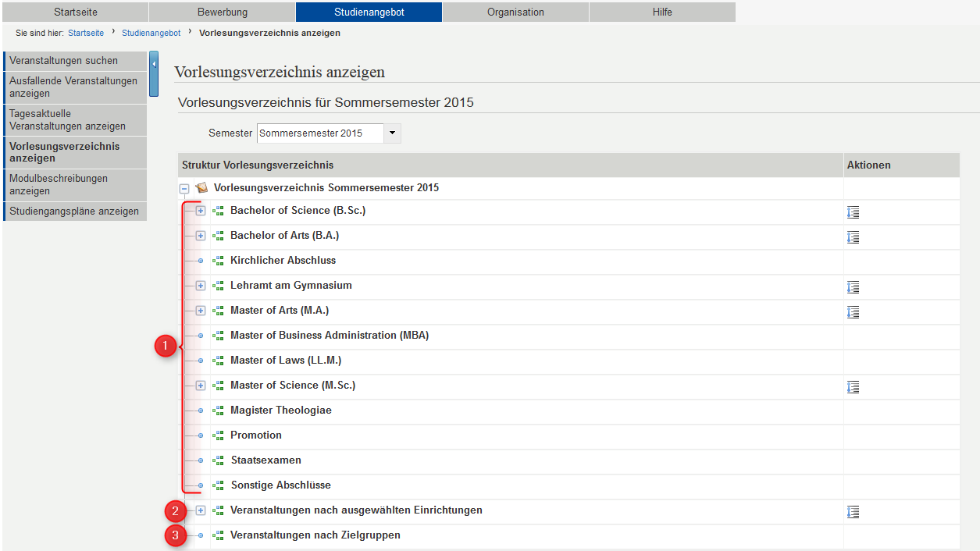
Task: Expand Veranstaltungen nach ausgewählten Einrichtungen node
Action: coord(201,510)
